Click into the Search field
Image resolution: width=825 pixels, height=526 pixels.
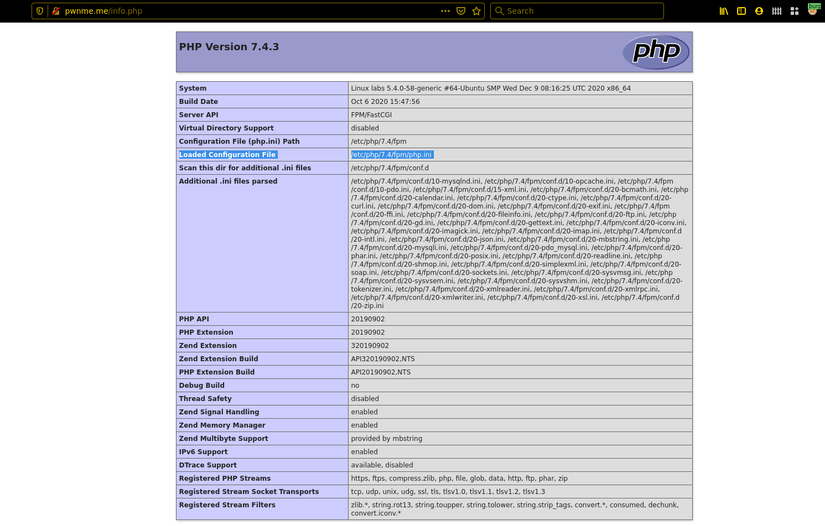tap(577, 11)
